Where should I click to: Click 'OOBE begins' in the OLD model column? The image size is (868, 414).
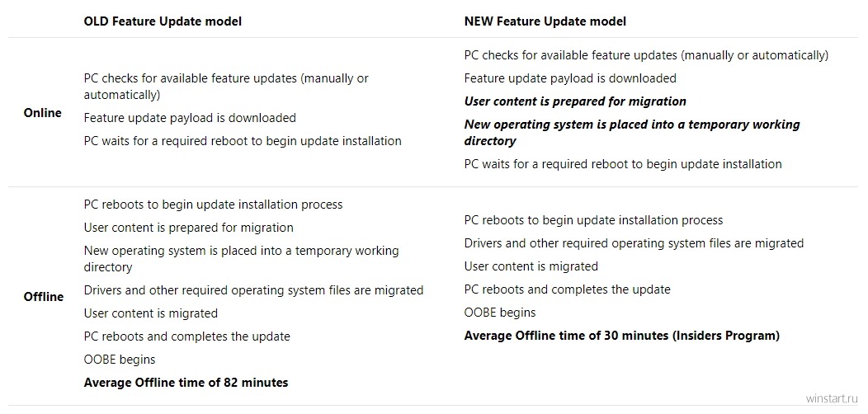point(120,360)
